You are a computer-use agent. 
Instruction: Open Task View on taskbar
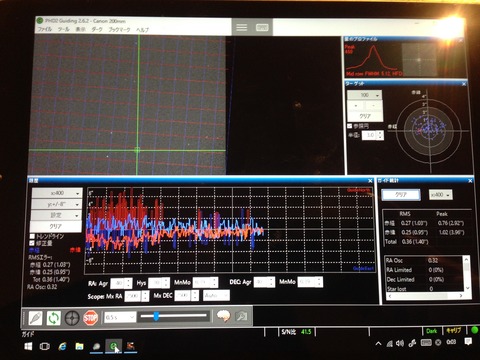(x=45, y=346)
